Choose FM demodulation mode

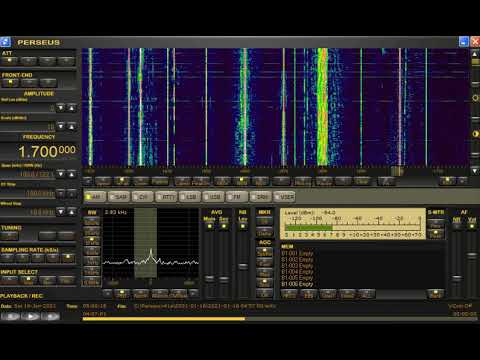(x=237, y=197)
